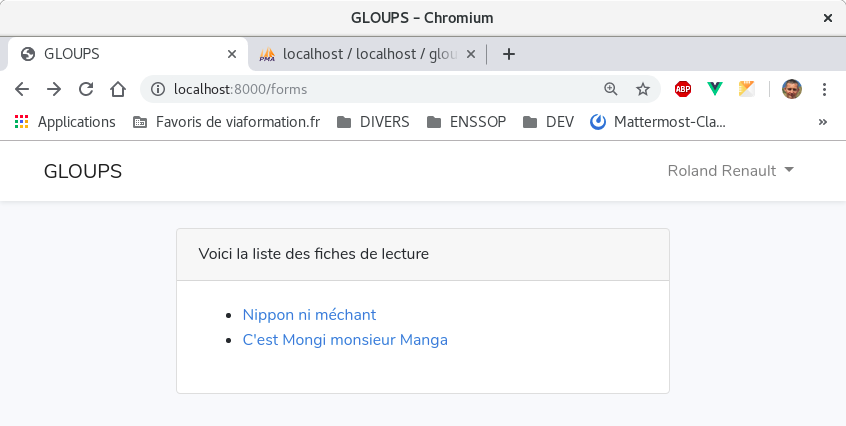This screenshot has width=846, height=426.
Task: Open the "Nippon ni méchant" link
Action: (309, 315)
